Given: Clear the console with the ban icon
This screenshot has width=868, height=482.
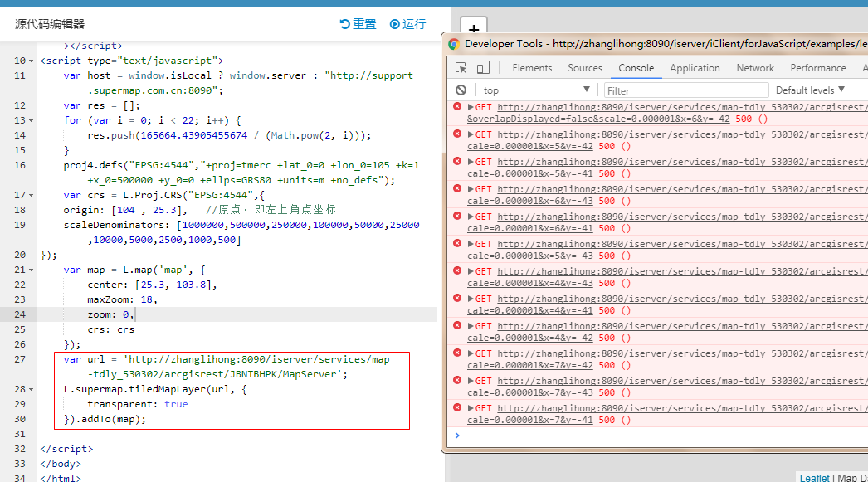Looking at the screenshot, I should (x=461, y=90).
